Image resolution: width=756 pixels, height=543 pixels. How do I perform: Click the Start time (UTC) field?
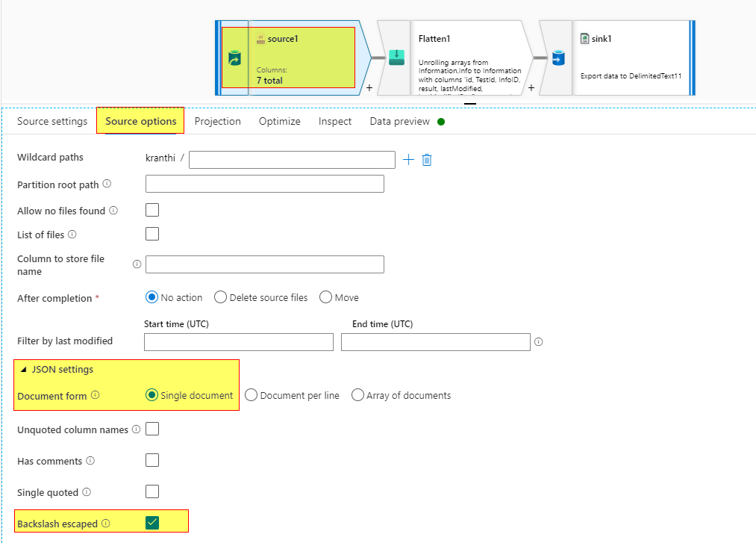239,342
